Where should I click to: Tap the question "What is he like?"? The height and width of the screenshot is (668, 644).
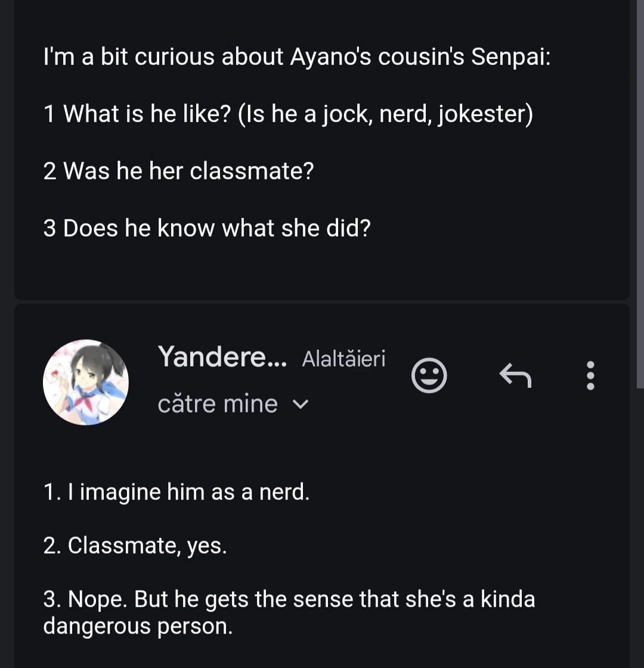147,114
